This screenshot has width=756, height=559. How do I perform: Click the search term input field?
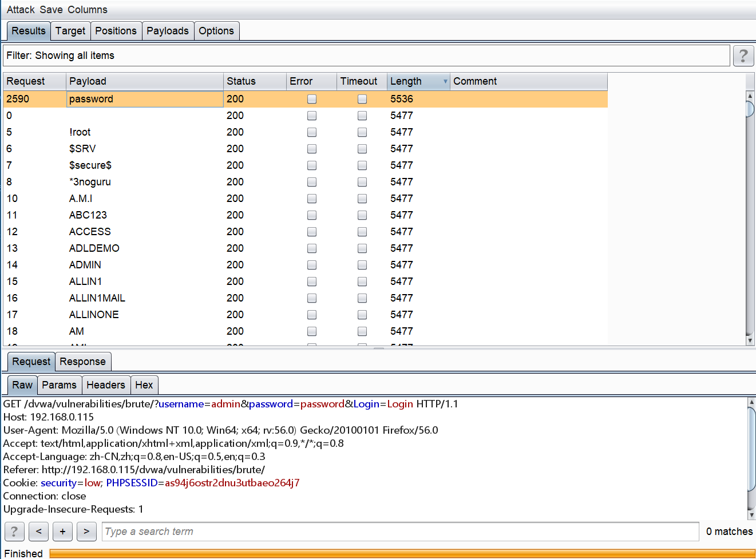(401, 532)
